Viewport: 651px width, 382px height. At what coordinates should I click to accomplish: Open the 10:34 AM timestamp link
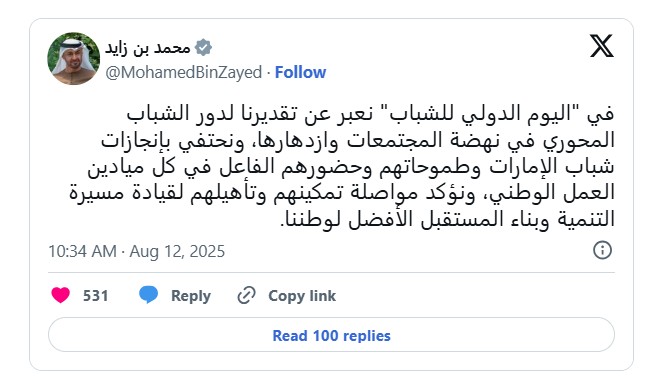point(82,252)
